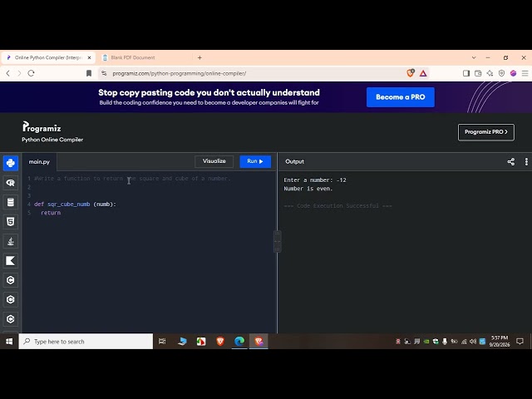Screen dimensions: 532x399
Task: Bookmark this page via the bookmark icon
Action: click(x=89, y=73)
